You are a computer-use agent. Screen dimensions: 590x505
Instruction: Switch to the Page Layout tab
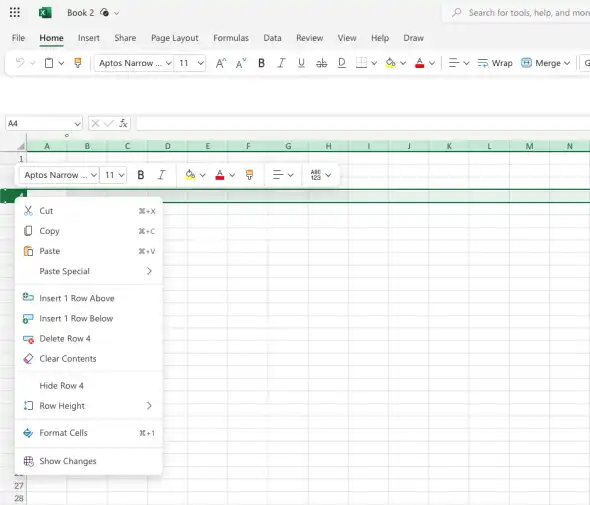175,38
